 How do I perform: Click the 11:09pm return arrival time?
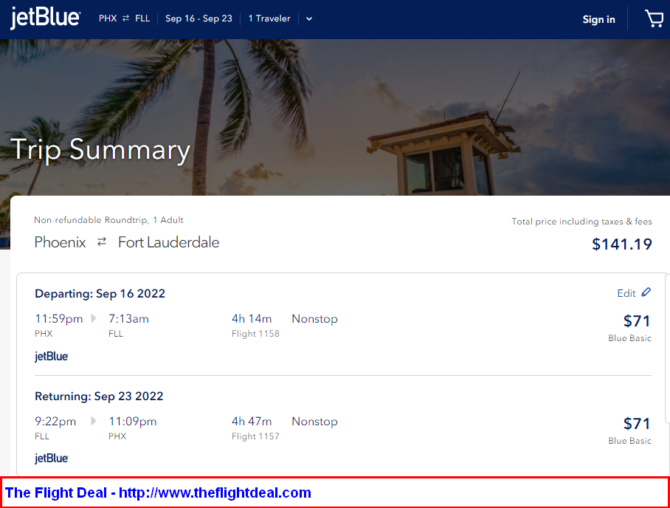[132, 421]
